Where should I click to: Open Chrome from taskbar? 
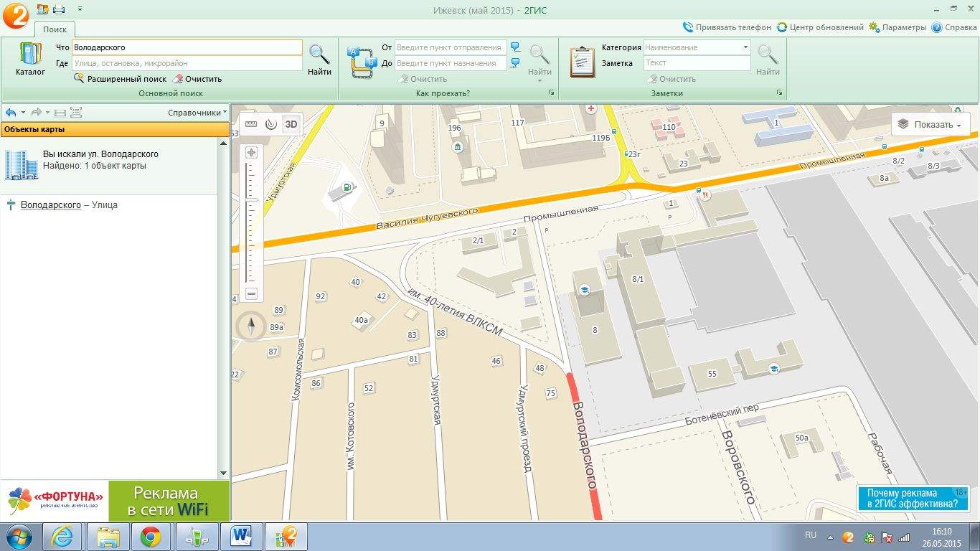coord(151,537)
